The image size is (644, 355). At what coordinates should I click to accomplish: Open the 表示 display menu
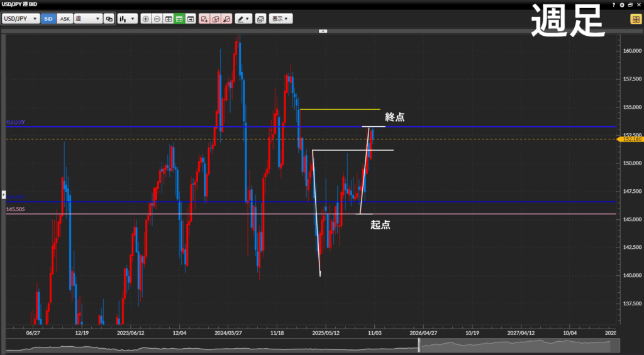[x=280, y=19]
